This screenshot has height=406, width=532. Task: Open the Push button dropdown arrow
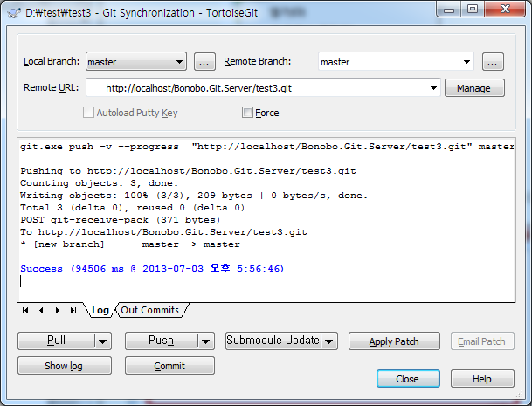point(205,341)
